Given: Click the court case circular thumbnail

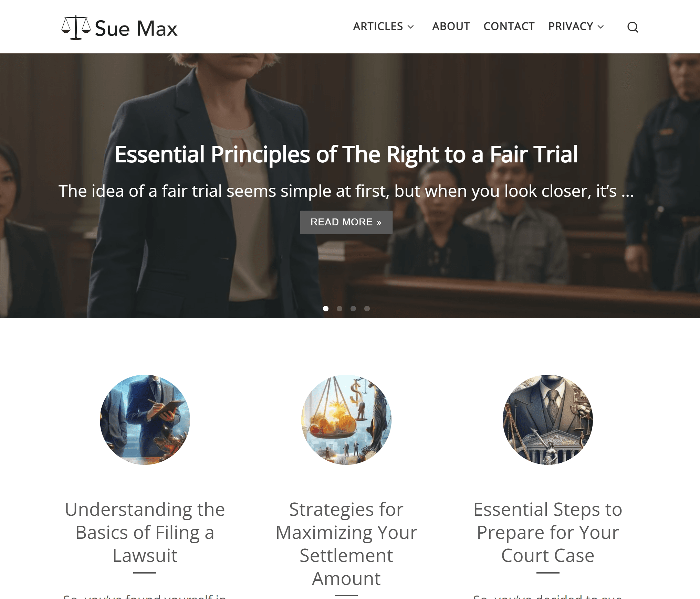Looking at the screenshot, I should 547,419.
